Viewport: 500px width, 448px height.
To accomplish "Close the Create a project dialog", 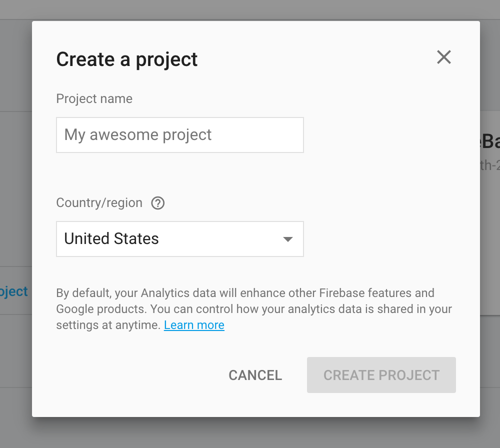I will [x=443, y=57].
